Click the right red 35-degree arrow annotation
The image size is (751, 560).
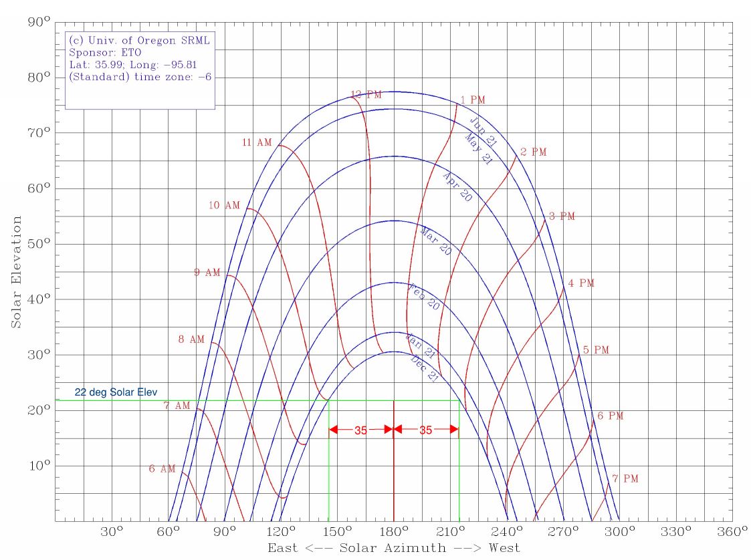[426, 428]
